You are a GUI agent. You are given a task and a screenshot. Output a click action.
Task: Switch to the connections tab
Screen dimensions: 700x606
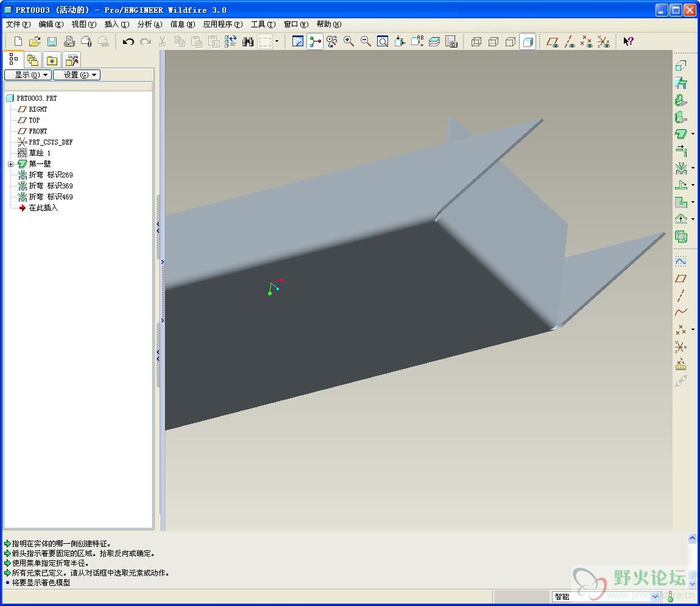[x=71, y=60]
